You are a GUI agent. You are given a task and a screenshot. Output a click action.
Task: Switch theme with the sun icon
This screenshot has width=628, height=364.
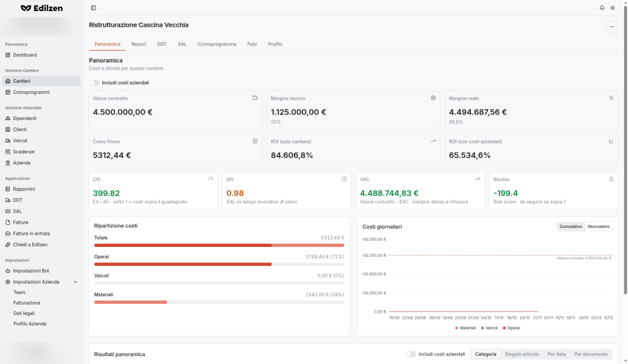(613, 8)
